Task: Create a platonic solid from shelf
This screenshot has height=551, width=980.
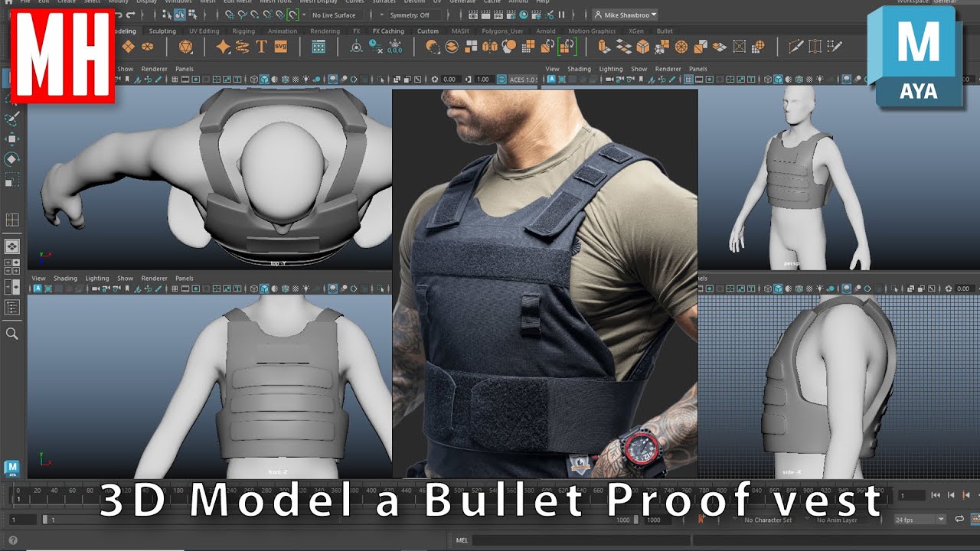Action: [185, 47]
